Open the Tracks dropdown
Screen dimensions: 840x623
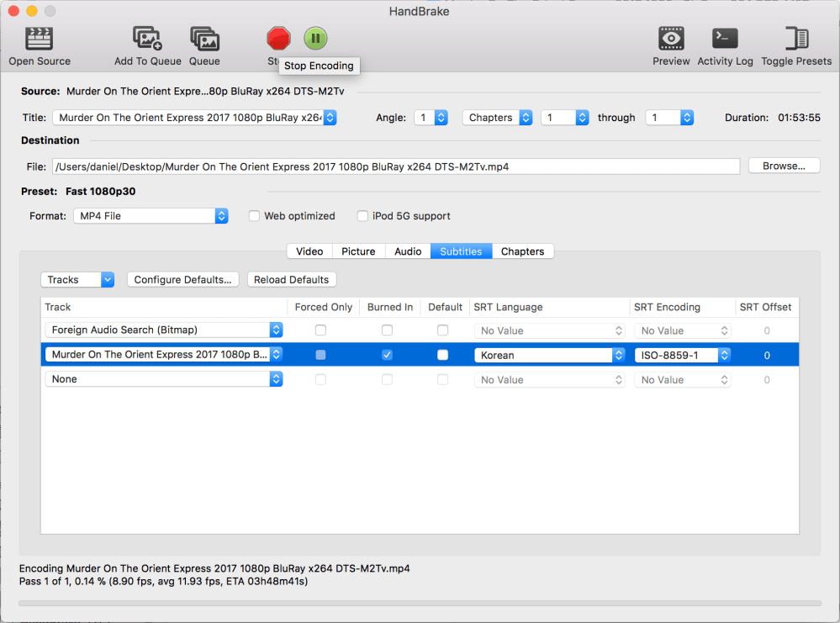pos(77,280)
